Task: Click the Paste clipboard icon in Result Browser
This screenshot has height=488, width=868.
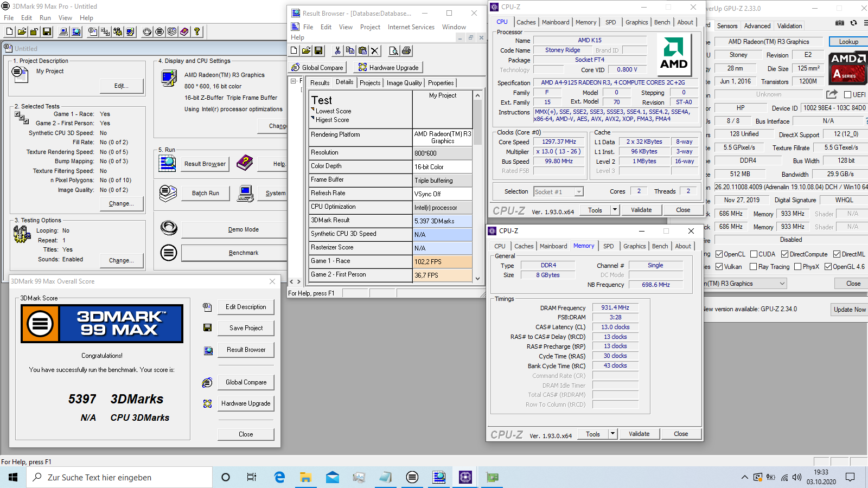Action: coord(362,51)
